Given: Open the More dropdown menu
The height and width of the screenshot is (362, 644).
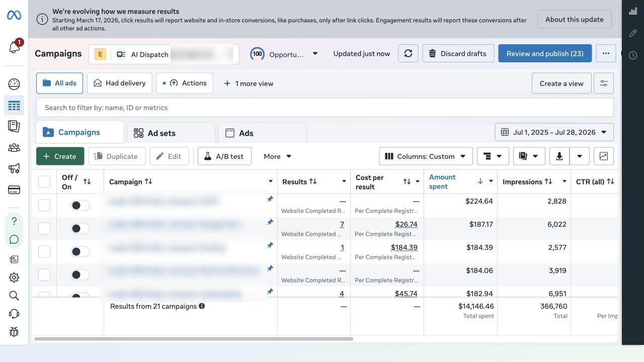Looking at the screenshot, I should [x=278, y=156].
